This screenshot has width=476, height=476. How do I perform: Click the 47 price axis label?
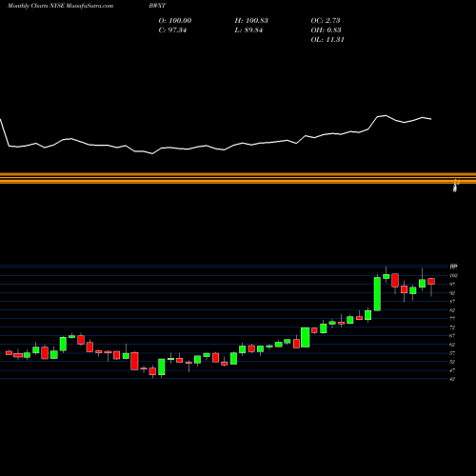click(x=452, y=370)
